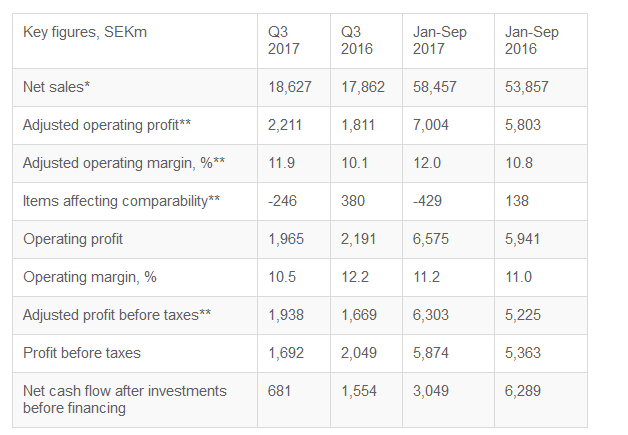Select the operating profit value 5,941
The height and width of the screenshot is (435, 628).
point(527,239)
